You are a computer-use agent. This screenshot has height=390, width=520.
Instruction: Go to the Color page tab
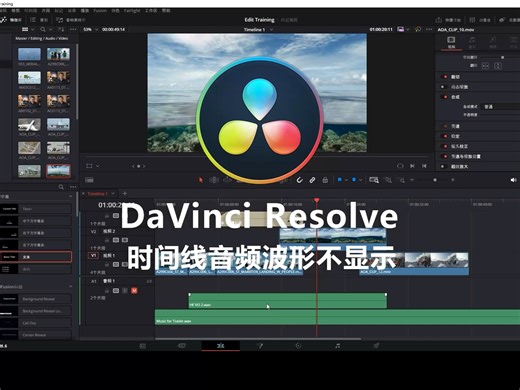pos(298,346)
